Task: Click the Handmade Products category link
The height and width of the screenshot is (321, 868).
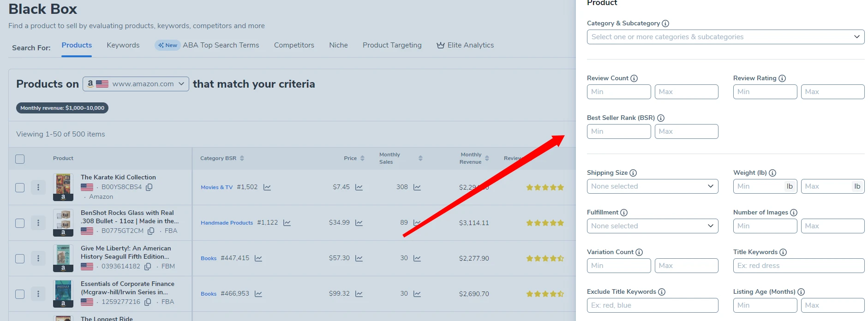Action: pos(227,223)
